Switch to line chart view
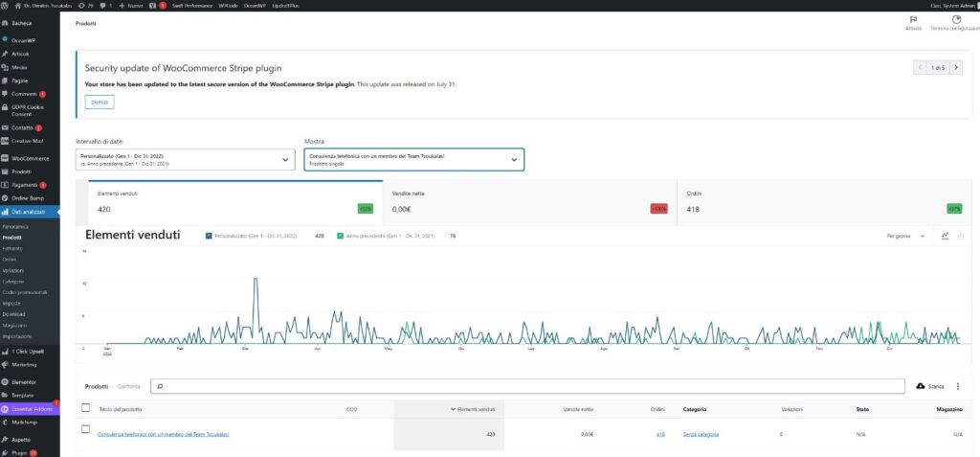980x457 pixels. tap(945, 236)
